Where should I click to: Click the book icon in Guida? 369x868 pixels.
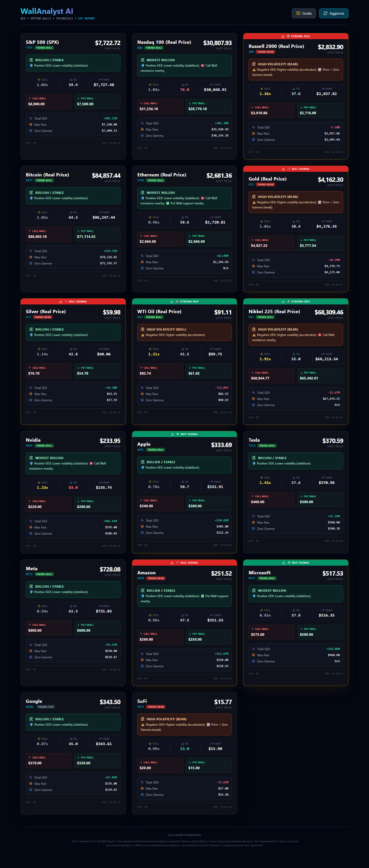[298, 13]
